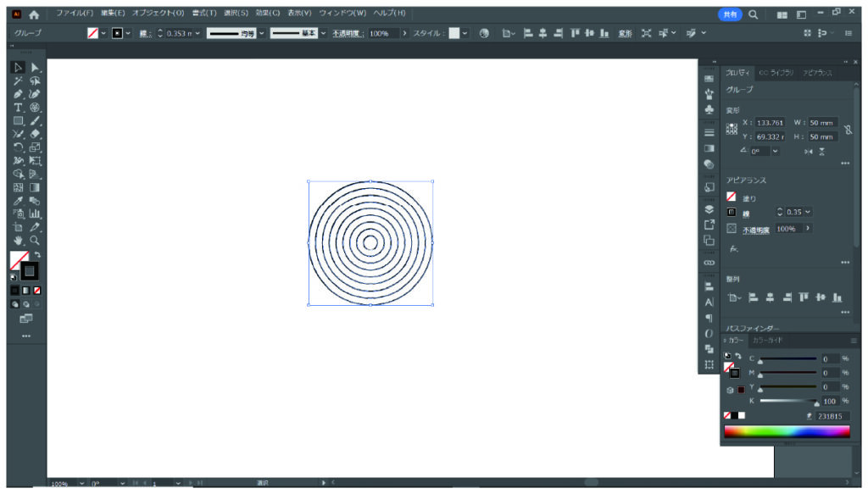Image resolution: width=868 pixels, height=494 pixels.
Task: Click the 変形 transform button in control bar
Action: point(625,34)
